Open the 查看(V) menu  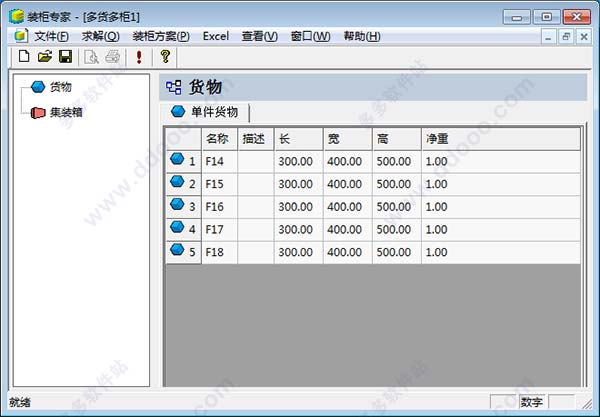click(x=259, y=36)
